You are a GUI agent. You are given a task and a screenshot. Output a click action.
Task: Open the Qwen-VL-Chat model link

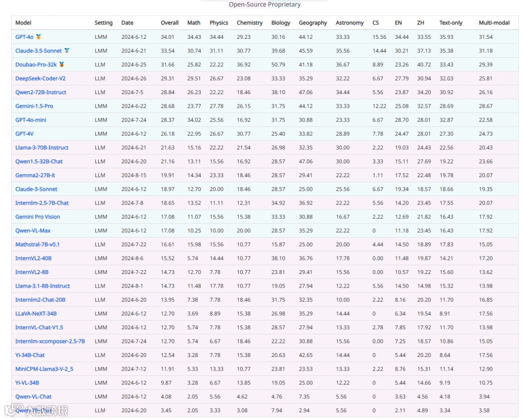(x=33, y=397)
